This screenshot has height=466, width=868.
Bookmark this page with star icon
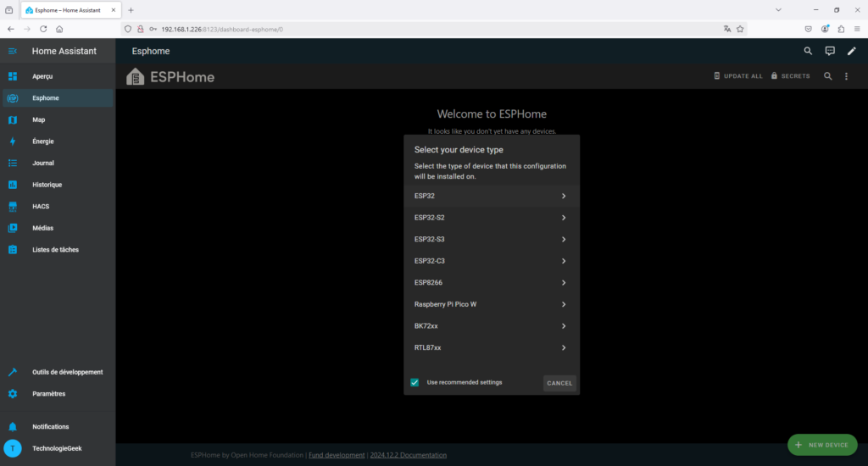point(740,29)
